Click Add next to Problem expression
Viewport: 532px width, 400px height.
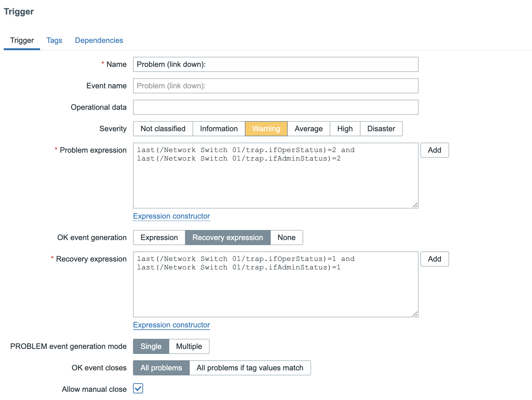[434, 150]
